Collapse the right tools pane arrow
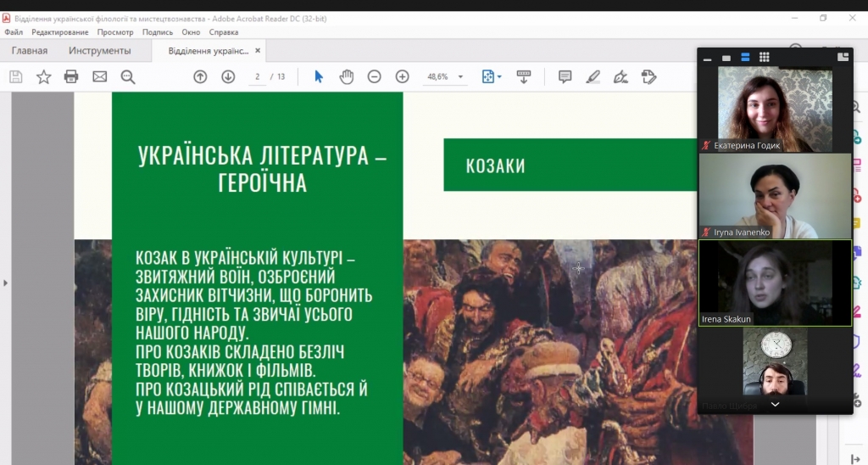 pos(854,459)
